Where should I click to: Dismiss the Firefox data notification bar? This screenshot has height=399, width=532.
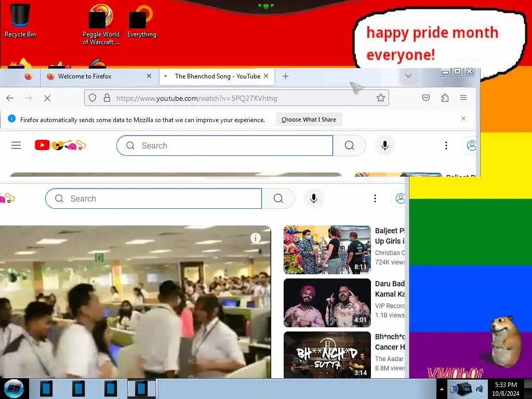(x=463, y=118)
